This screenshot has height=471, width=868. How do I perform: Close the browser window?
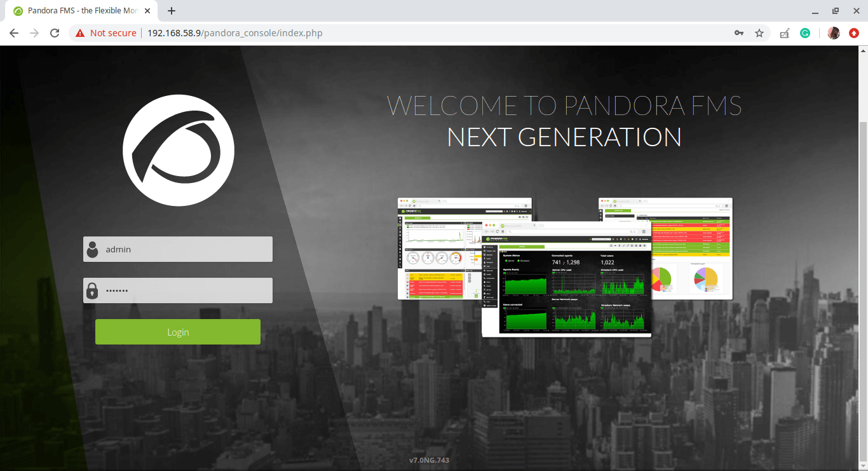pyautogui.click(x=855, y=11)
